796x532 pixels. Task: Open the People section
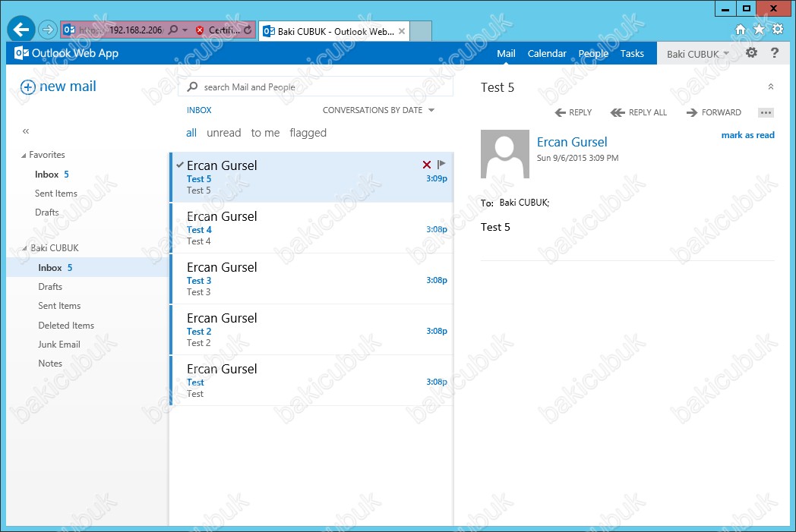pyautogui.click(x=593, y=54)
